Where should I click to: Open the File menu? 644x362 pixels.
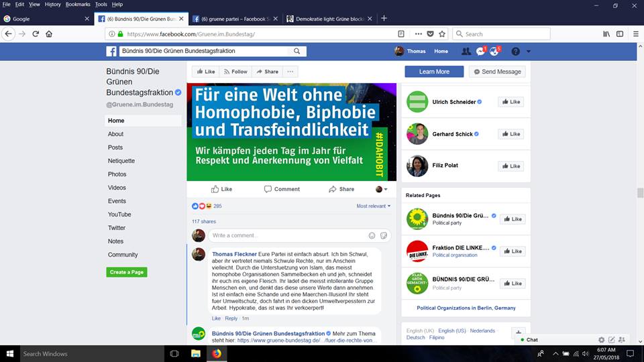(x=6, y=4)
